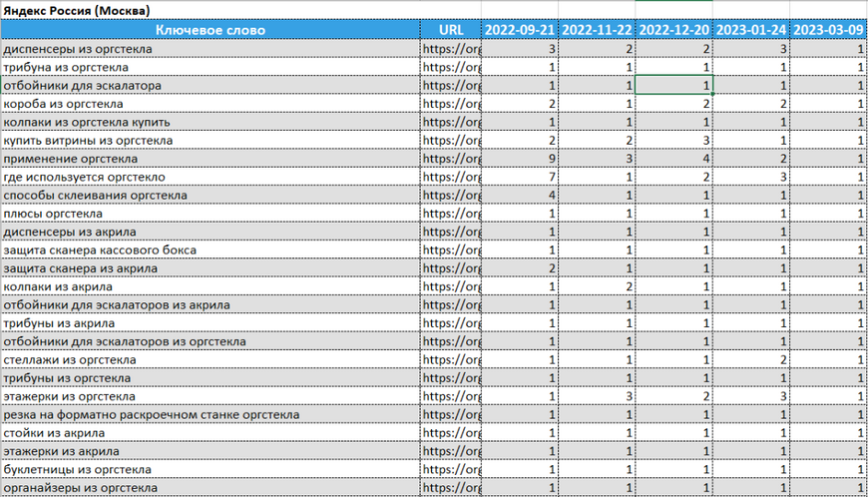The height and width of the screenshot is (497, 868).
Task: Select the URL column header
Action: coord(450,30)
